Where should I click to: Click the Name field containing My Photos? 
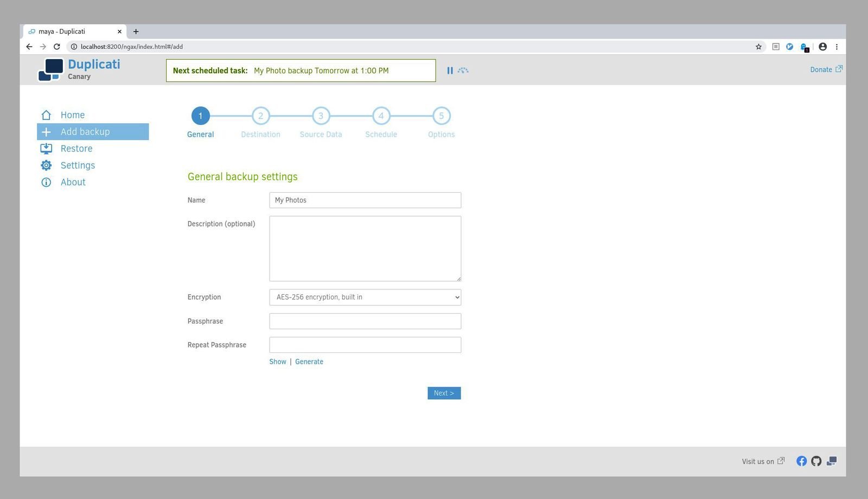tap(365, 200)
